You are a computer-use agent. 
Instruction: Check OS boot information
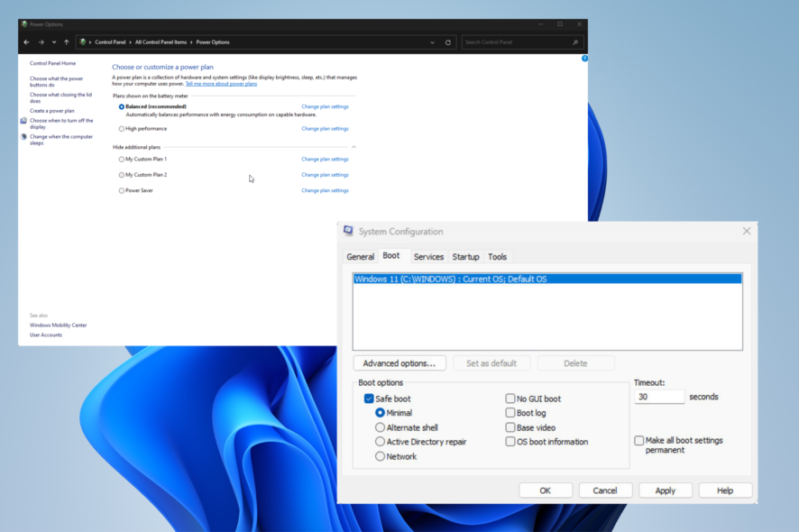tap(510, 442)
